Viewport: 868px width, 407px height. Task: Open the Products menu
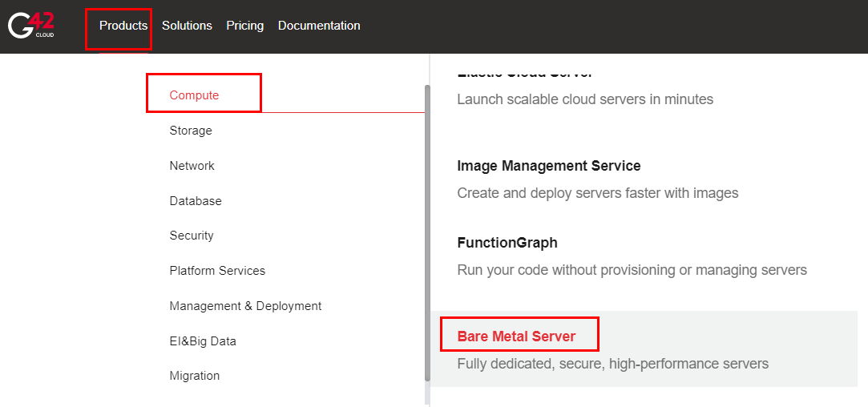pyautogui.click(x=123, y=26)
